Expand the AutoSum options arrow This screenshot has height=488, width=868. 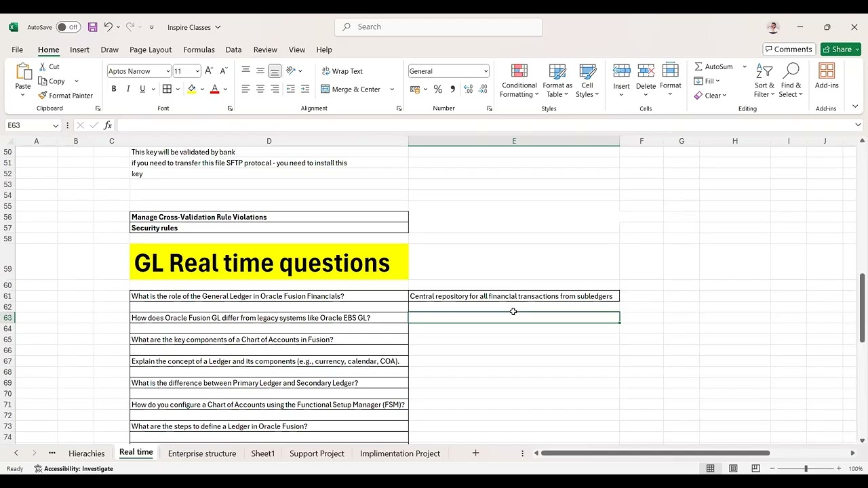coord(744,66)
